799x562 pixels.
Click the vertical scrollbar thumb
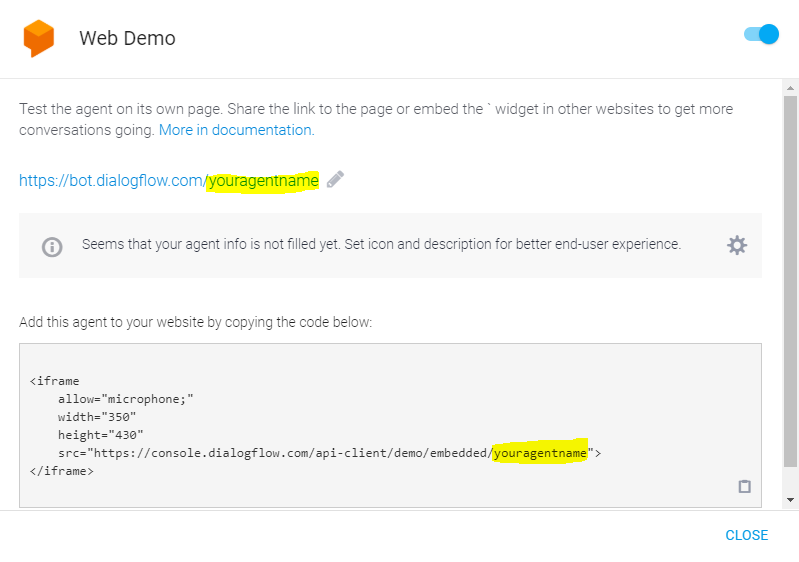pyautogui.click(x=790, y=281)
